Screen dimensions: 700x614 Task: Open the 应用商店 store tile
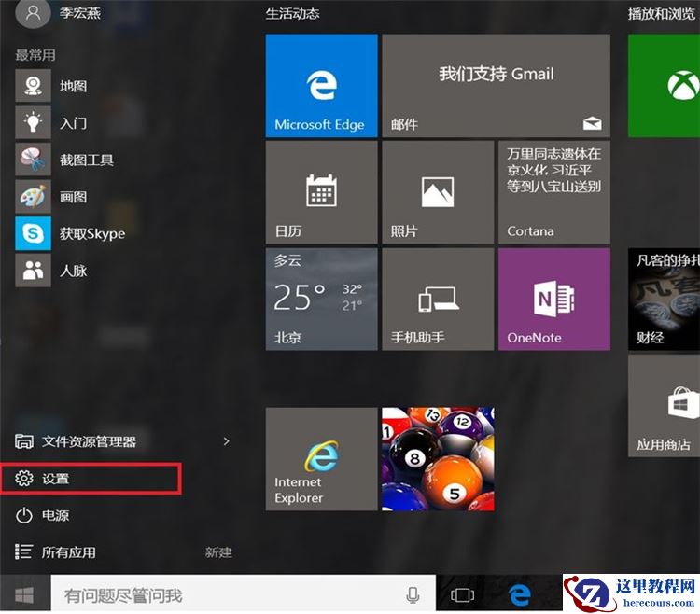point(664,406)
